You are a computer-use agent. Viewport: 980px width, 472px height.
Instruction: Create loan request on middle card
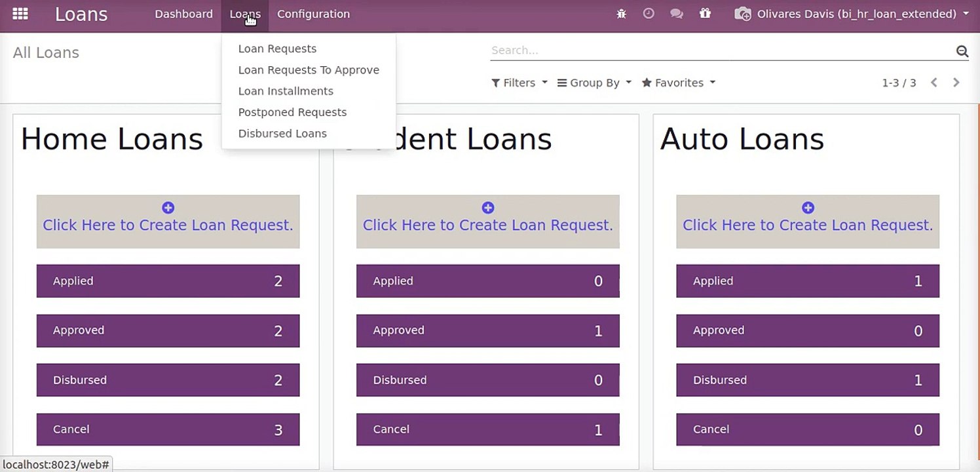point(487,222)
